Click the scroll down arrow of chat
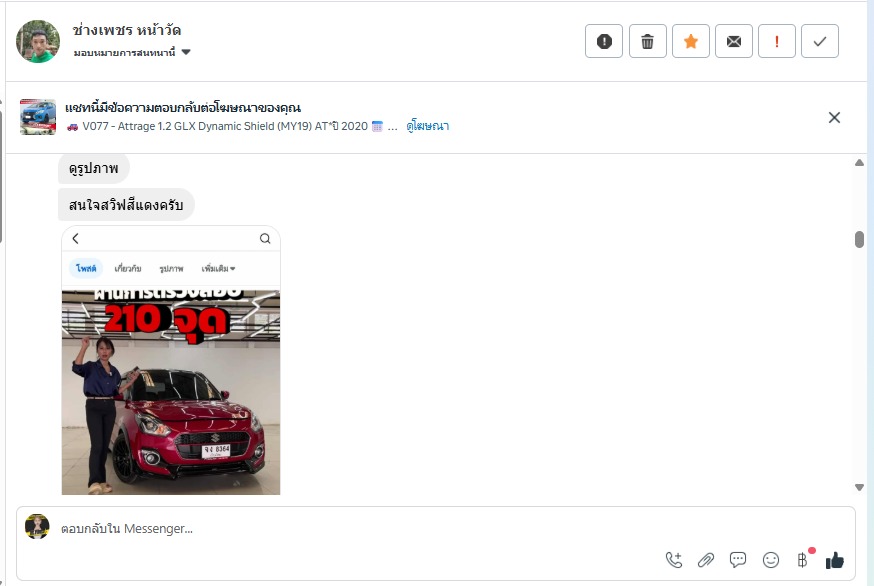This screenshot has width=874, height=586. point(859,487)
